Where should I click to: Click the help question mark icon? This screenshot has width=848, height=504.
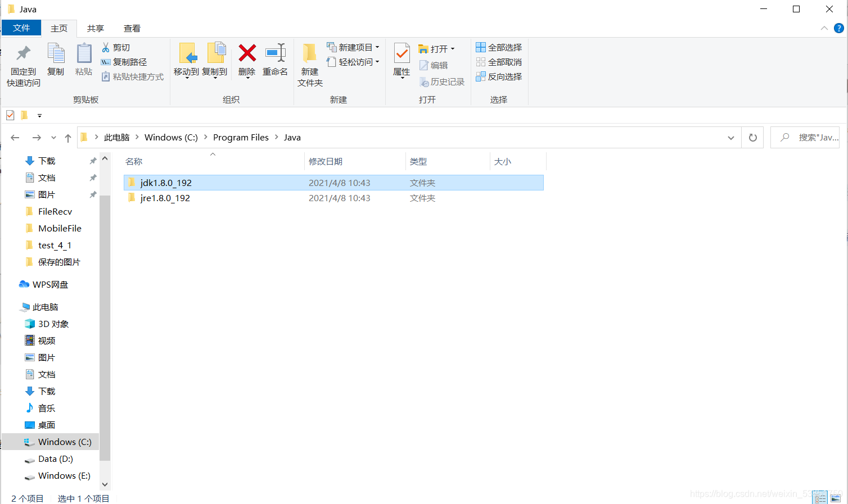(838, 28)
